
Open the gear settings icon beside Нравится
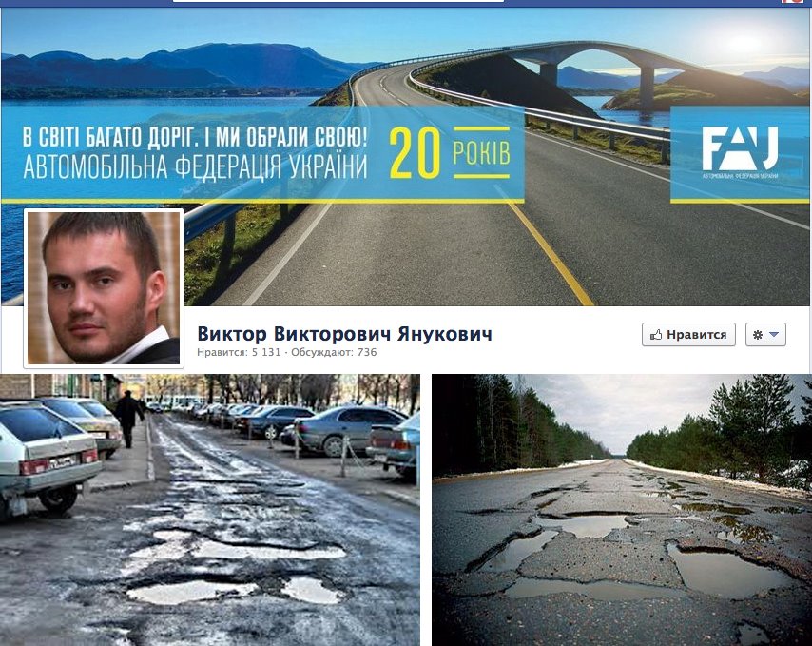pos(758,335)
